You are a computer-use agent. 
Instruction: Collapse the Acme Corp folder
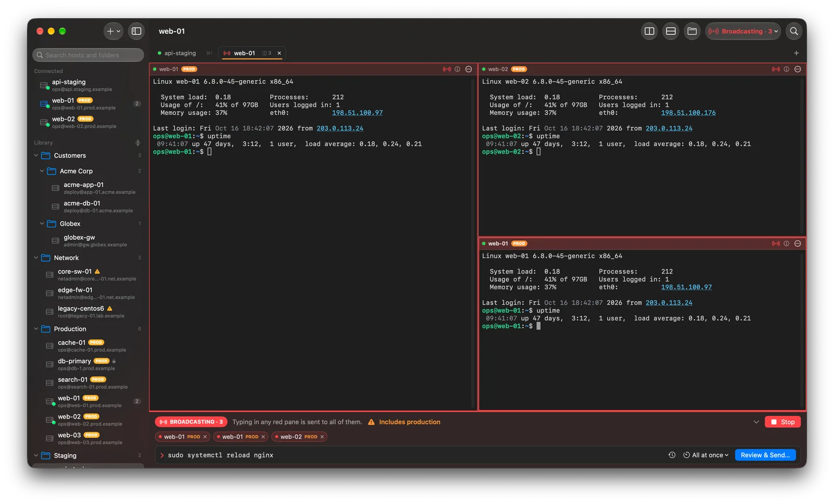click(x=42, y=171)
